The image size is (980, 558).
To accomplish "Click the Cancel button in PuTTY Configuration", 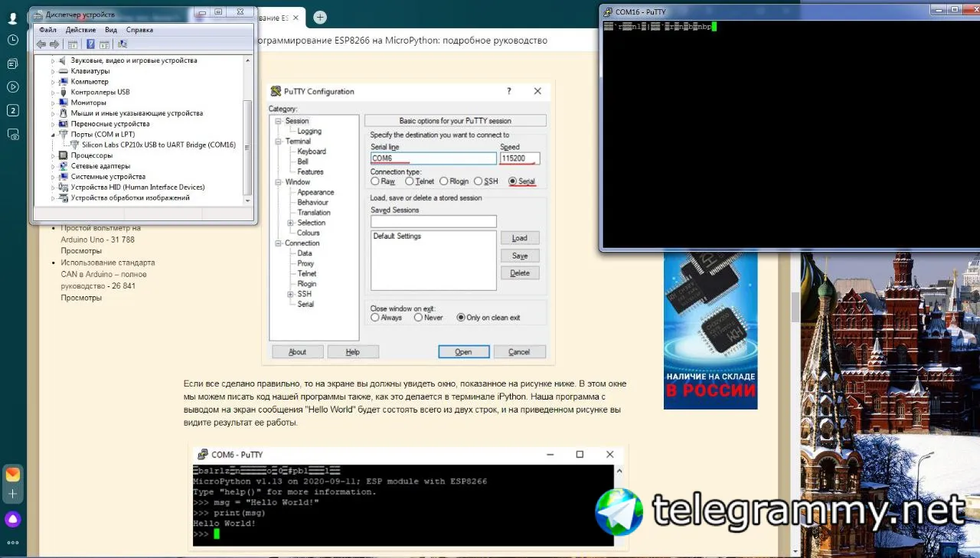I will click(x=519, y=351).
